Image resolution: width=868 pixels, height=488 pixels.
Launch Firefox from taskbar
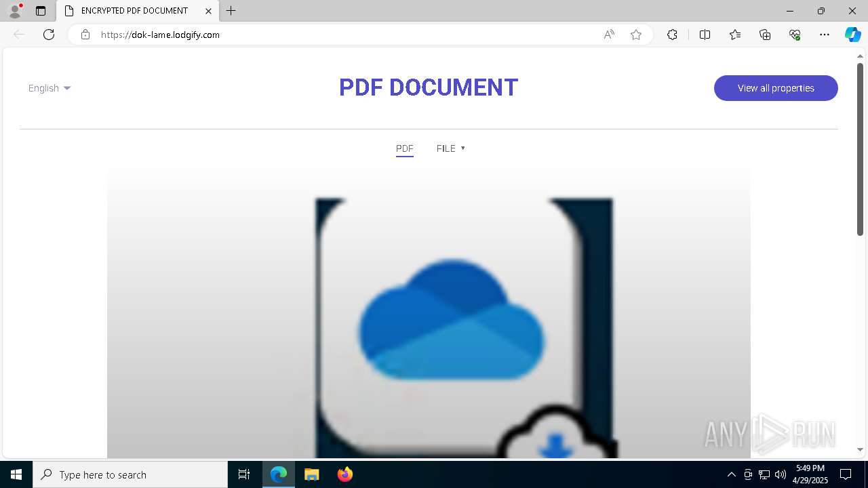(x=344, y=474)
